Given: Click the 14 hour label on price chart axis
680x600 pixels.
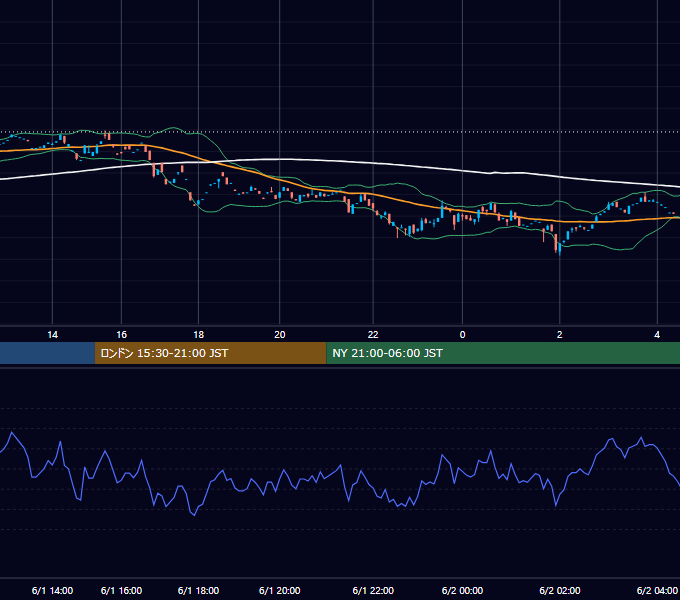Looking at the screenshot, I should (52, 335).
